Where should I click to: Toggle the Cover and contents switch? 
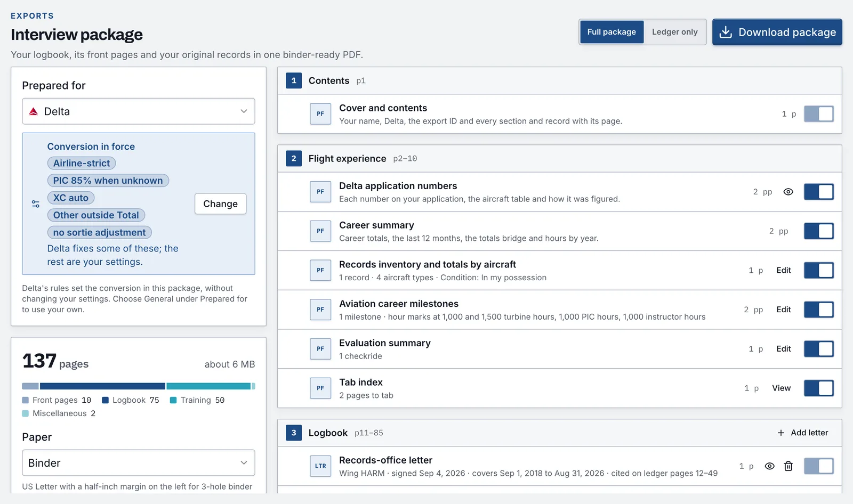[x=819, y=113]
